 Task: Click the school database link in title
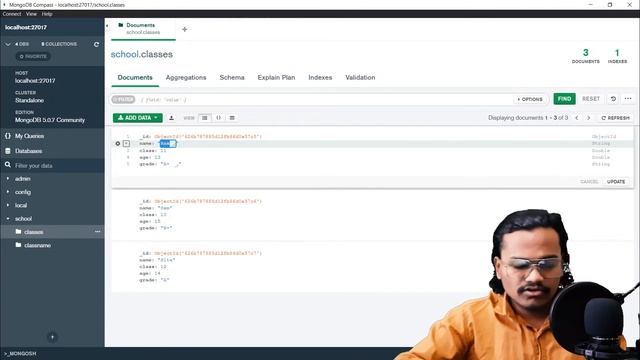[124, 54]
